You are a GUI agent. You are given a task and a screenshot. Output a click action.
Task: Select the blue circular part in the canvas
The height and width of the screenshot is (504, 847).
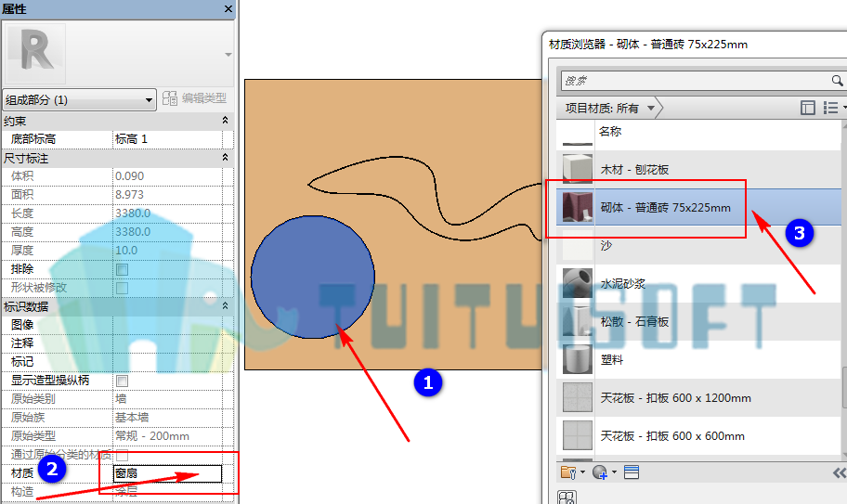point(312,278)
